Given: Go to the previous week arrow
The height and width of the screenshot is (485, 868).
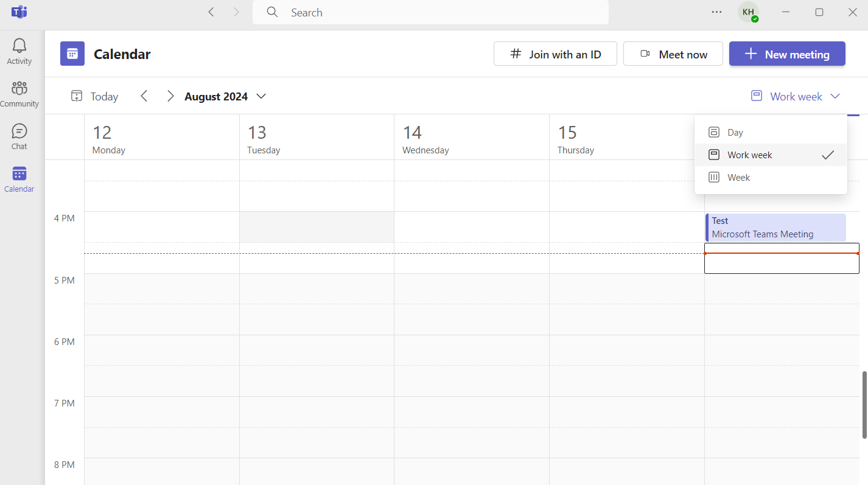Looking at the screenshot, I should click(144, 96).
